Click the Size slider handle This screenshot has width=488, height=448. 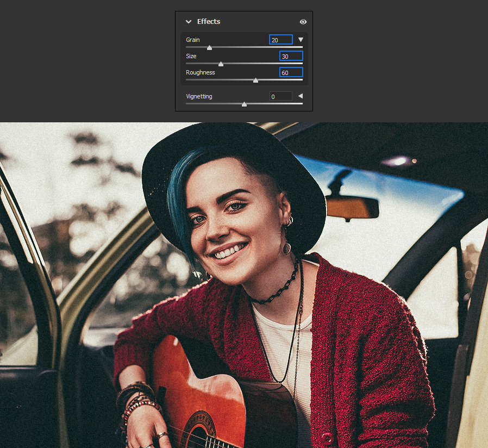[221, 64]
